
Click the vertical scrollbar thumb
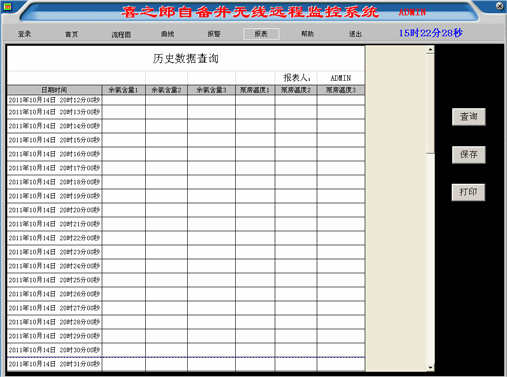tap(430, 103)
